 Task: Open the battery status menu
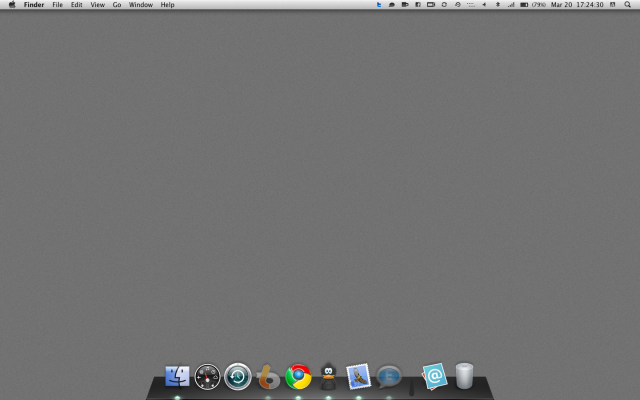[x=533, y=4]
